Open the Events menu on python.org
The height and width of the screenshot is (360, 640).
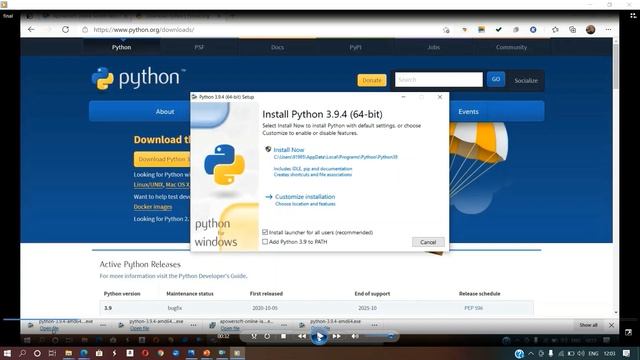click(x=468, y=111)
